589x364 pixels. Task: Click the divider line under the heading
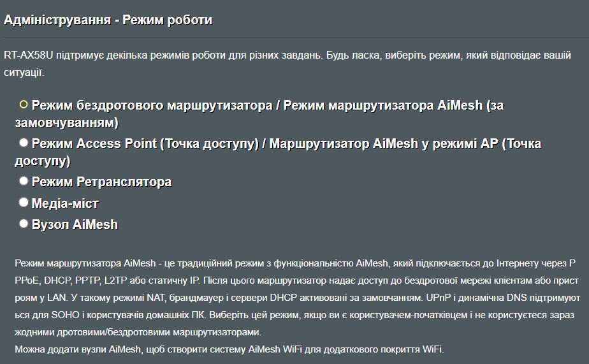(x=294, y=37)
